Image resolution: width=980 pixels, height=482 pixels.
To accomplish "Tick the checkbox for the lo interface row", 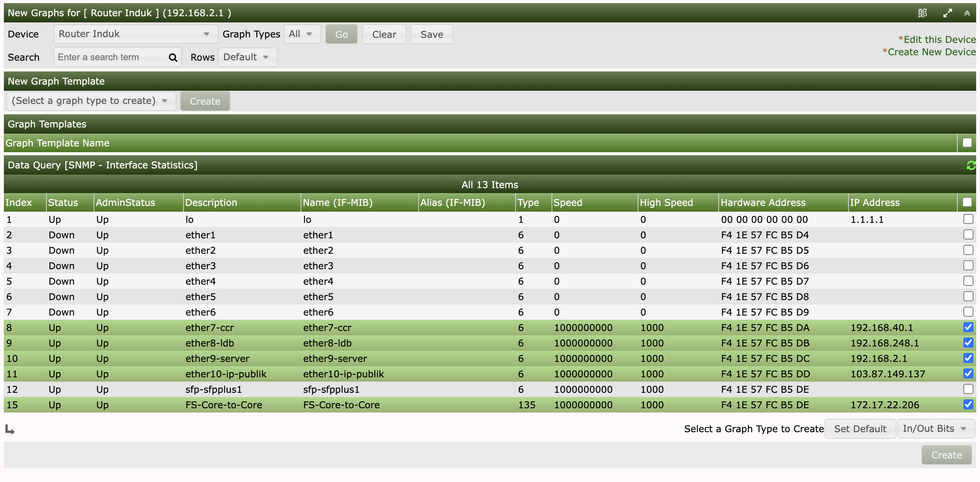I will coord(968,219).
